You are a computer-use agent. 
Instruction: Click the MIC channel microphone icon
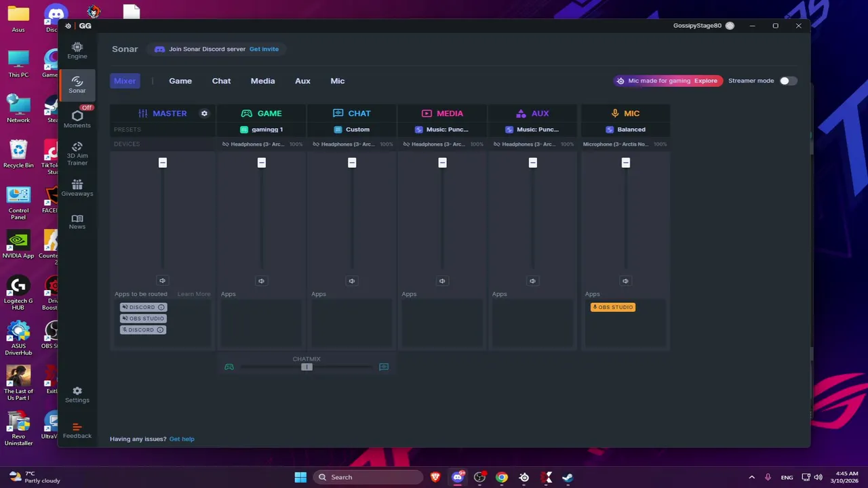click(x=615, y=113)
